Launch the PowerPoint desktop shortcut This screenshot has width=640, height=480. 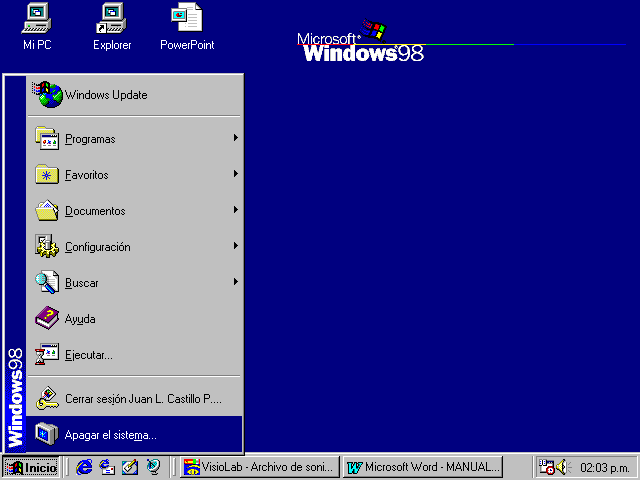[x=187, y=19]
